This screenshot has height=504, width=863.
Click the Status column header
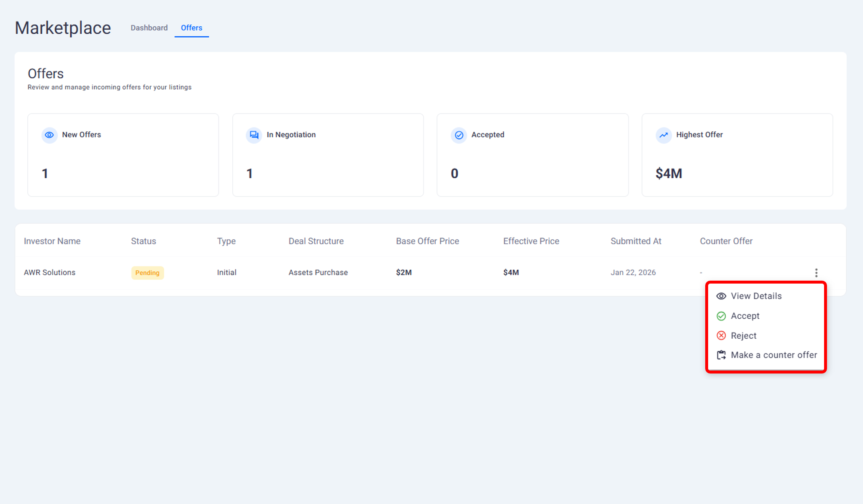[x=143, y=241]
